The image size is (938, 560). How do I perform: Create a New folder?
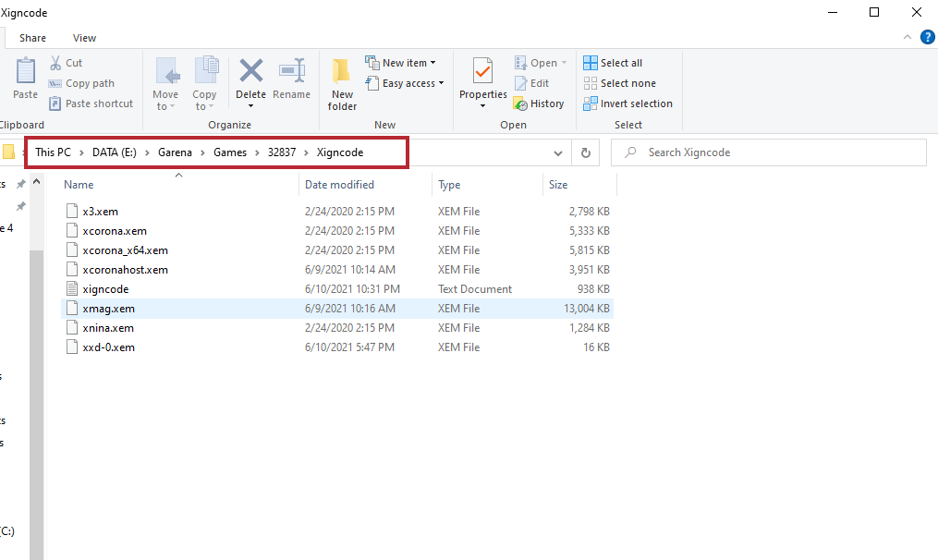(342, 85)
